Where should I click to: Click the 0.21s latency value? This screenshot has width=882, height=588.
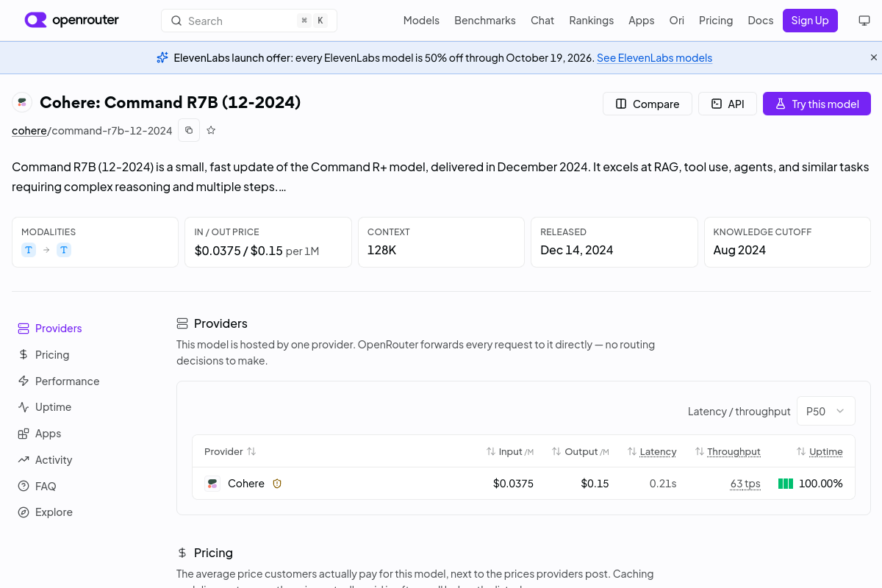(663, 484)
